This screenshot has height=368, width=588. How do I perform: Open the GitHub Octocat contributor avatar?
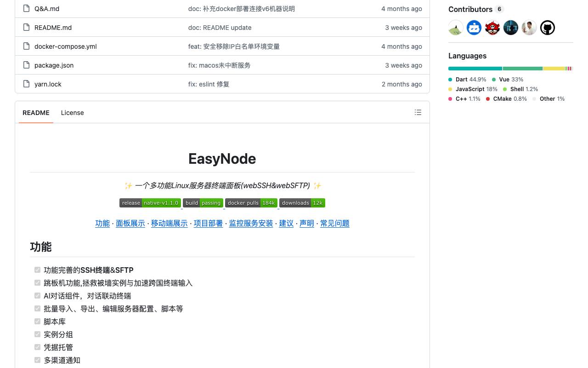(x=548, y=28)
